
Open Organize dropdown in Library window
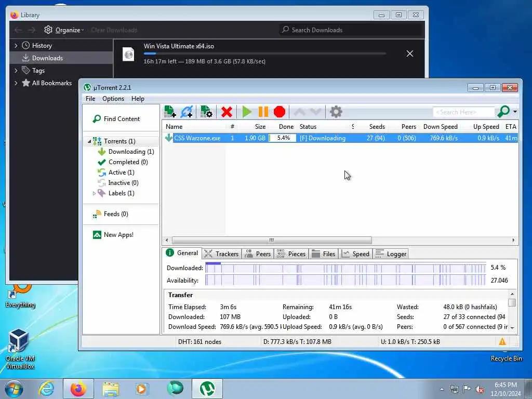coord(64,30)
